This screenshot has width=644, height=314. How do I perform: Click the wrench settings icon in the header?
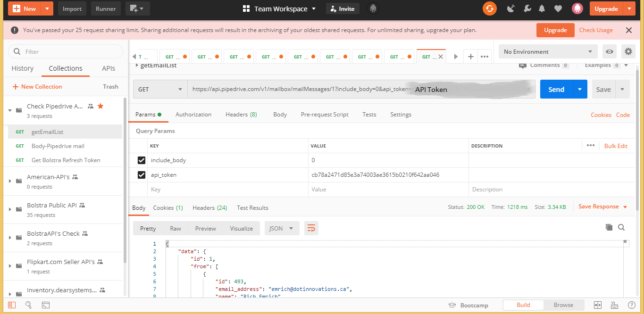point(527,8)
